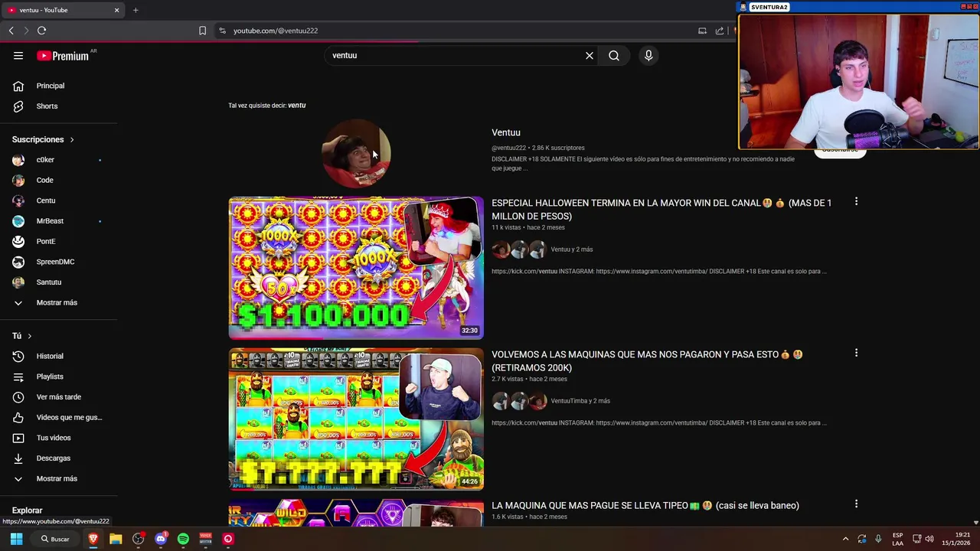Open Brave browser on taskbar
Viewport: 980px width, 551px height.
click(x=93, y=539)
